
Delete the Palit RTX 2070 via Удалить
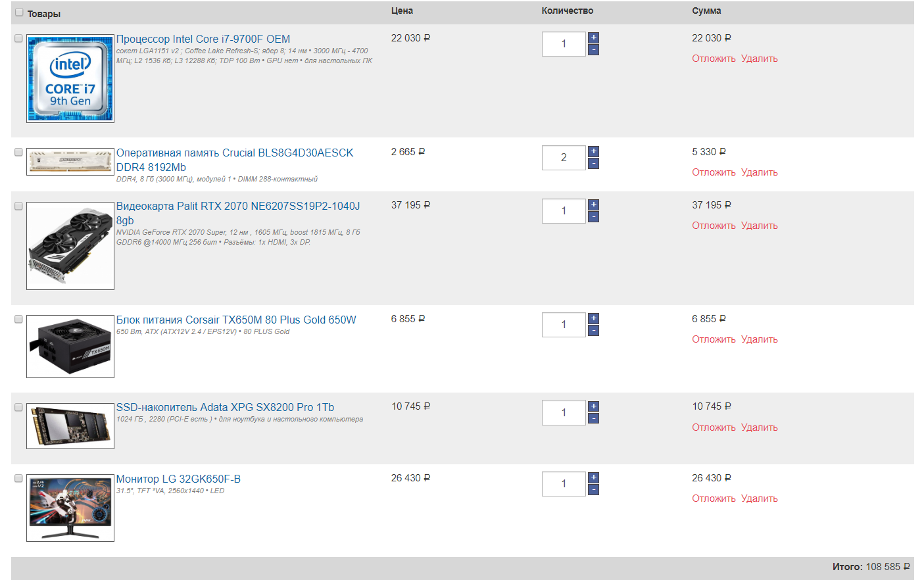pos(759,226)
